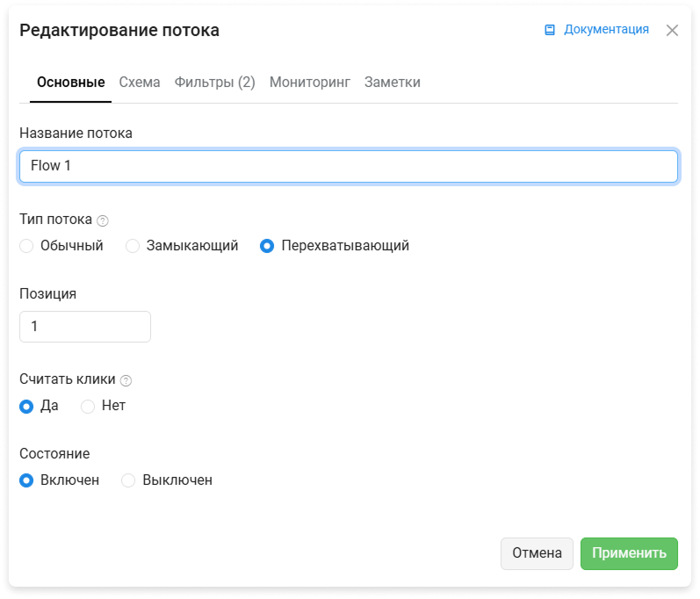Screen dimensions: 700x599
Task: Switch to the Основные tab
Action: (70, 83)
